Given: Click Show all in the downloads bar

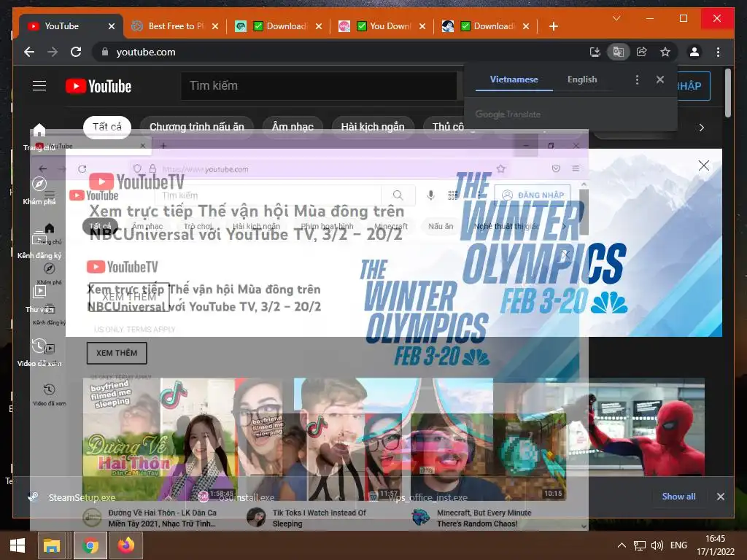Looking at the screenshot, I should click(x=678, y=496).
